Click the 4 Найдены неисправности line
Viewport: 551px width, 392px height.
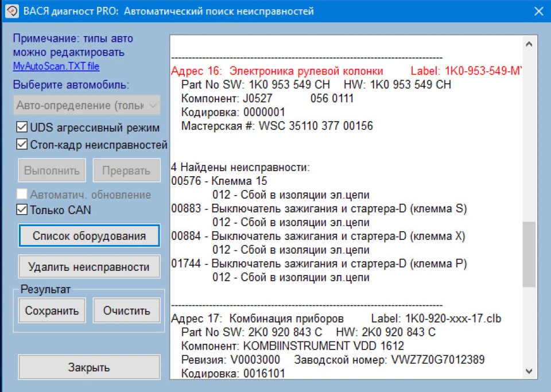click(240, 167)
